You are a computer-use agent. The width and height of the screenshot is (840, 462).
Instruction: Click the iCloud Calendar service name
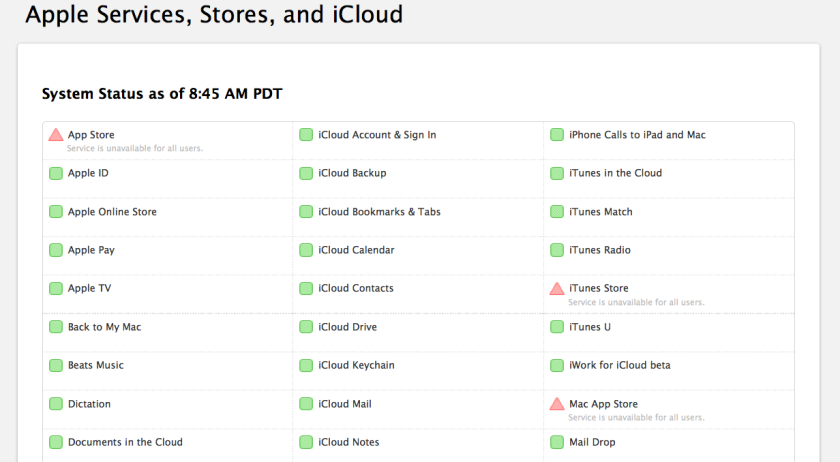click(356, 250)
